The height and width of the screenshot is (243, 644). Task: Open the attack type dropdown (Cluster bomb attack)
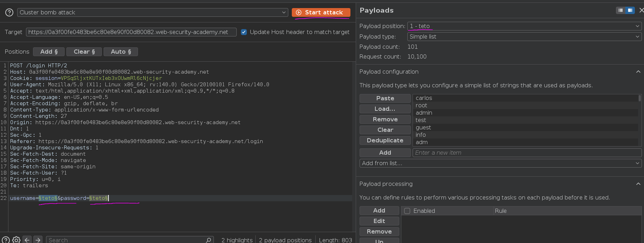[x=152, y=13]
